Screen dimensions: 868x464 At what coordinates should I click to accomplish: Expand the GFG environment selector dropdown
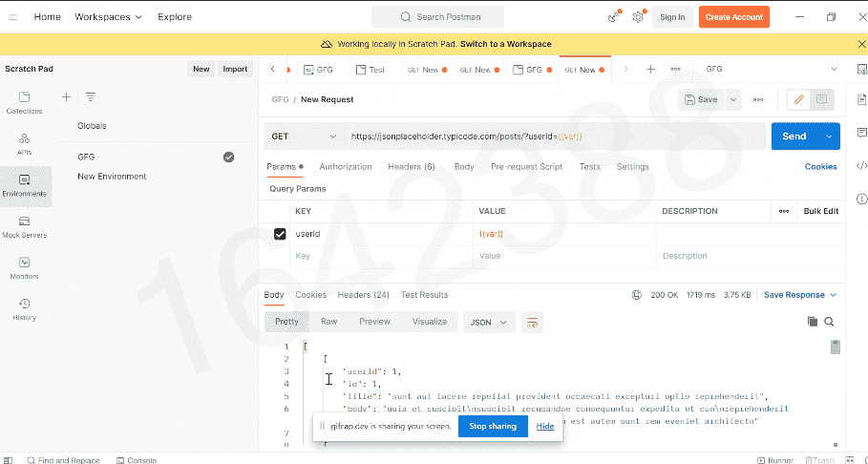click(x=772, y=69)
